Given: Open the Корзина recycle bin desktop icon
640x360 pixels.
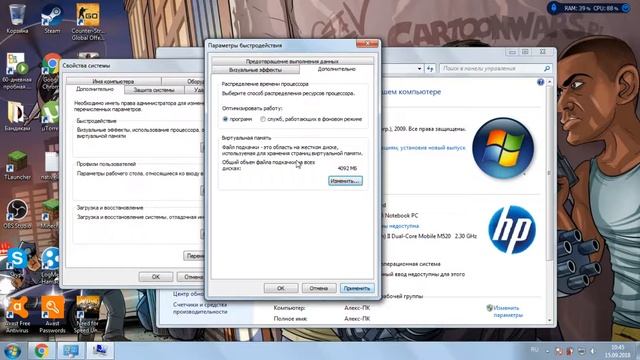Looking at the screenshot, I should pyautogui.click(x=17, y=18).
